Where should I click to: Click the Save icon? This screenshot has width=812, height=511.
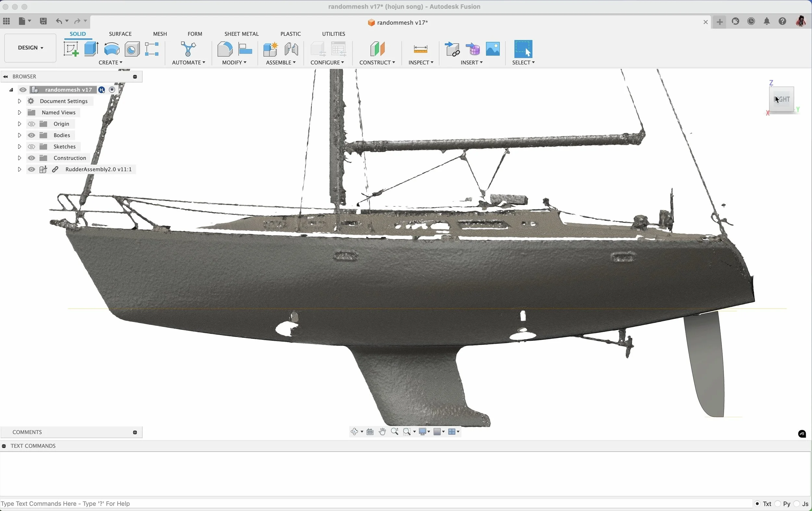(43, 21)
